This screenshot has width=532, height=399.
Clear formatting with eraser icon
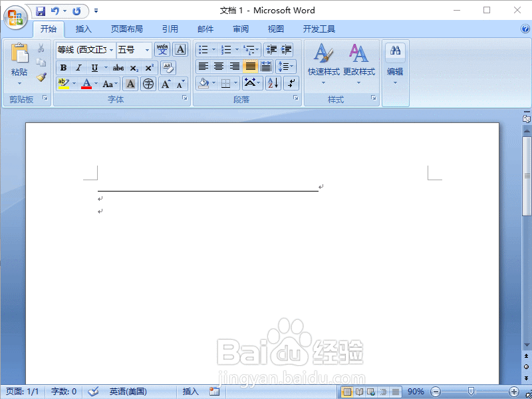(x=168, y=68)
